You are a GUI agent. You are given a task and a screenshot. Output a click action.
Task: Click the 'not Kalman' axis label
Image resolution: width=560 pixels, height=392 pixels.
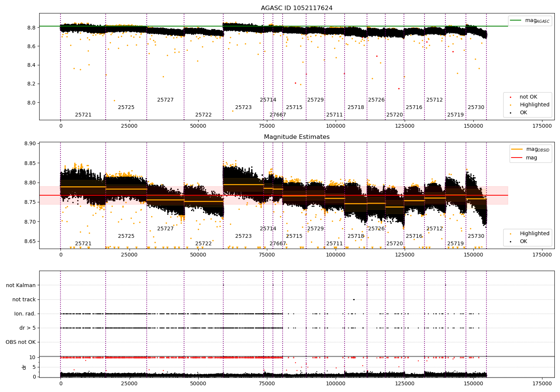[21, 286]
